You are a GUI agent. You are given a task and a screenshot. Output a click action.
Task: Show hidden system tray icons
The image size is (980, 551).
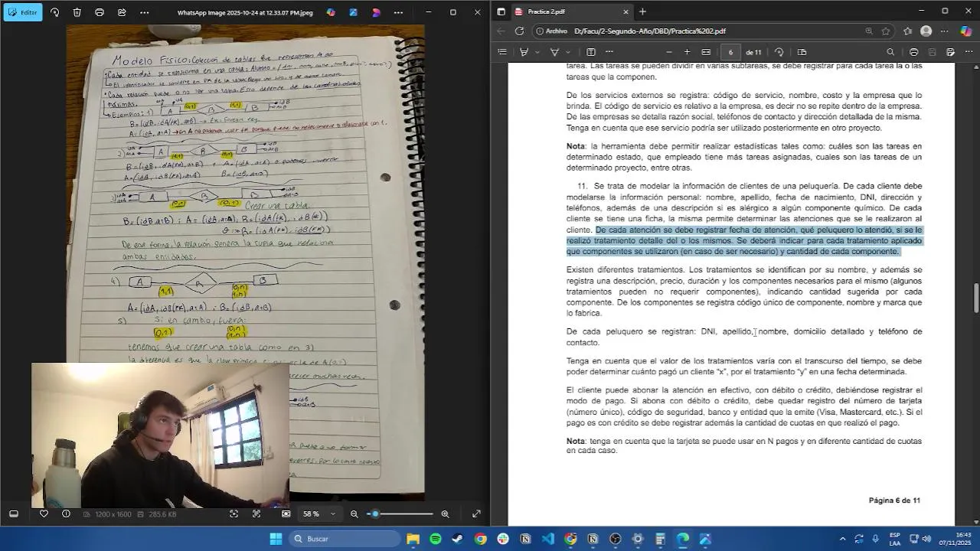click(x=843, y=539)
